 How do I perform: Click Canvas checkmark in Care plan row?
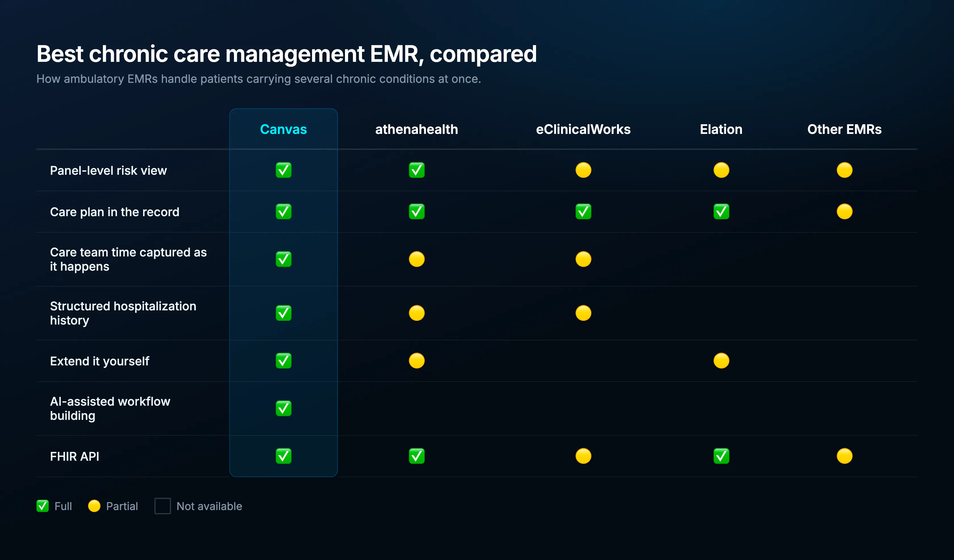click(284, 212)
